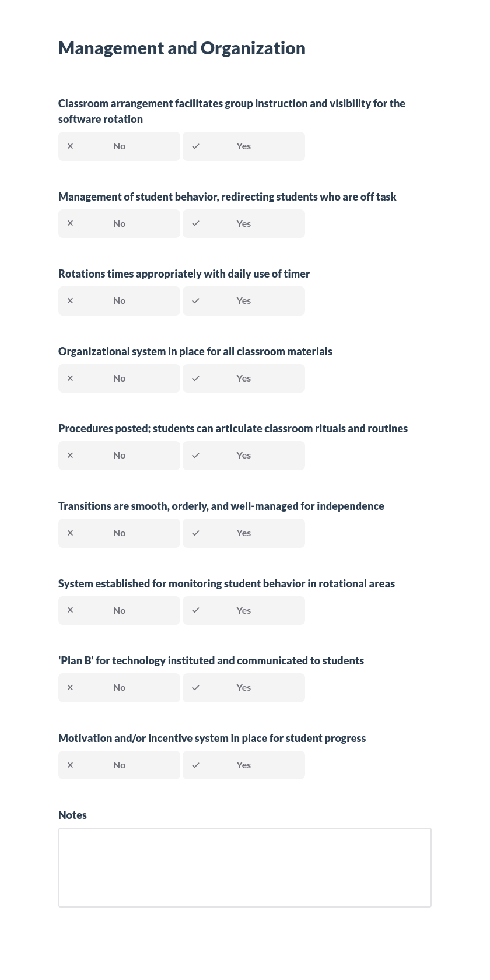Screen dimensions: 490x980
Task: Select 'No' for procedures posted and routines
Action: pos(119,455)
